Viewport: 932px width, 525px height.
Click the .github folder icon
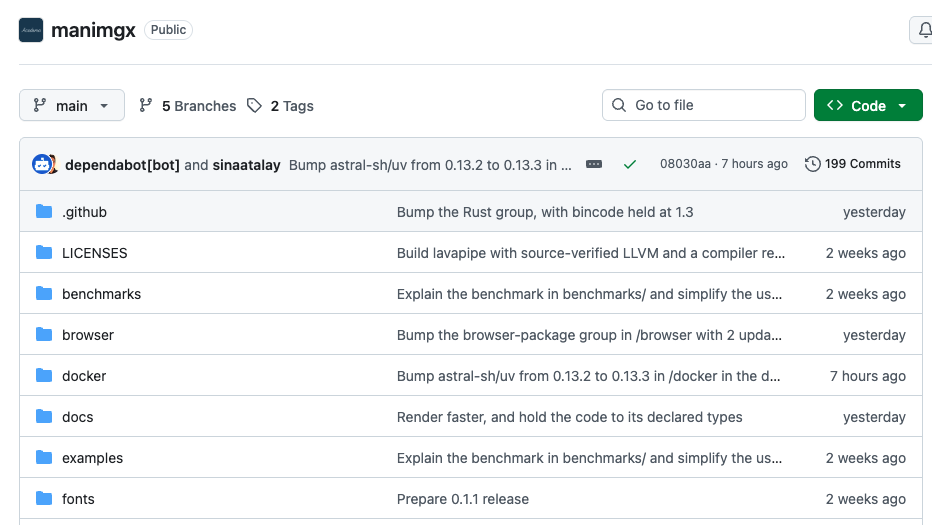point(43,212)
